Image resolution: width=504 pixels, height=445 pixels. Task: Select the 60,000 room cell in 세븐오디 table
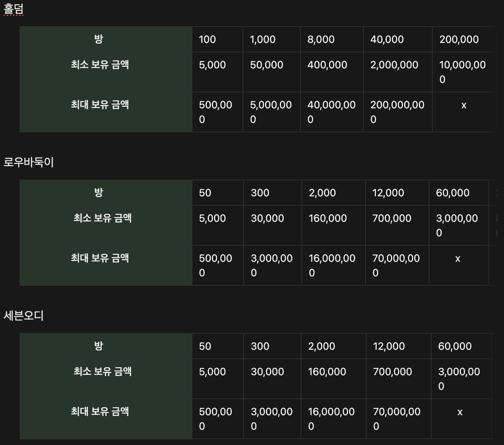point(455,346)
